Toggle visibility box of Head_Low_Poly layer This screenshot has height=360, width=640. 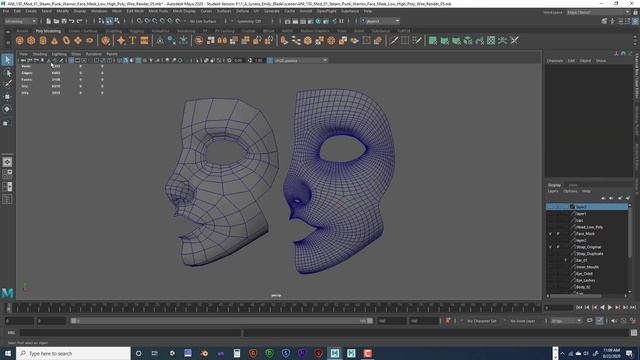[550, 227]
